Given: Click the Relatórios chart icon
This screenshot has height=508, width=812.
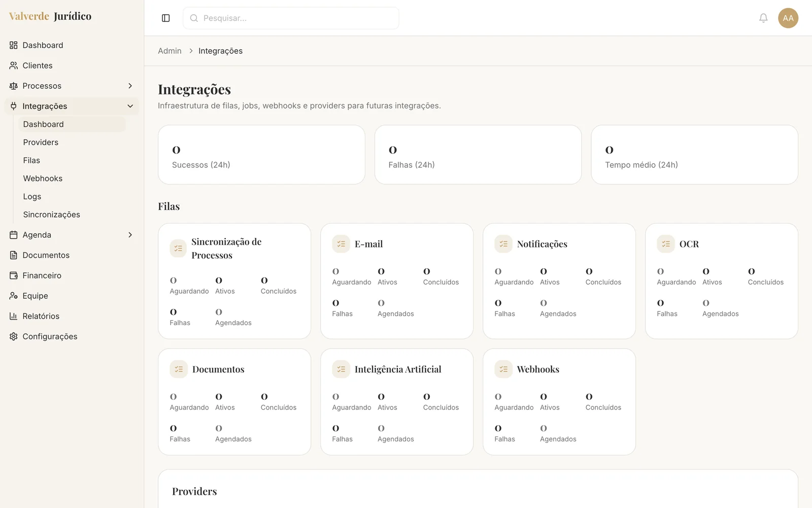Looking at the screenshot, I should point(14,316).
